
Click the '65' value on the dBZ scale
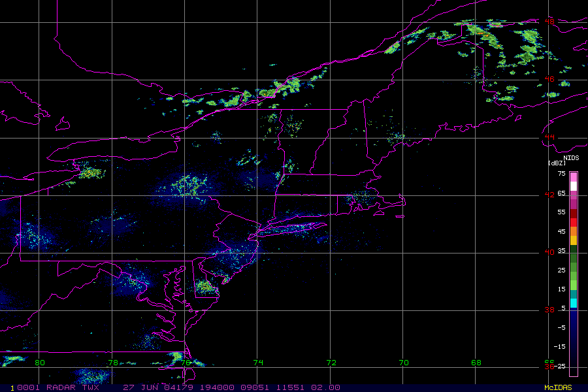coord(561,193)
